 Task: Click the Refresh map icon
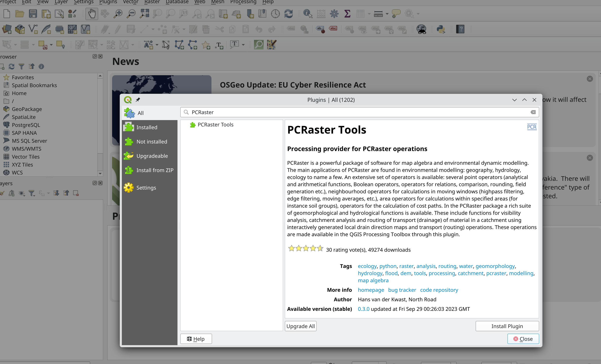(x=289, y=14)
